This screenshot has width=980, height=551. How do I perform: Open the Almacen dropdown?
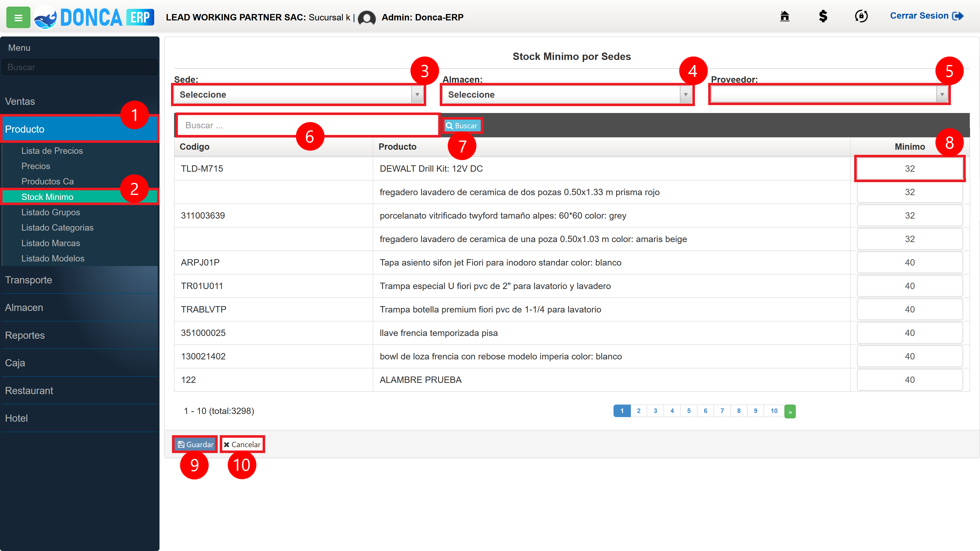567,95
